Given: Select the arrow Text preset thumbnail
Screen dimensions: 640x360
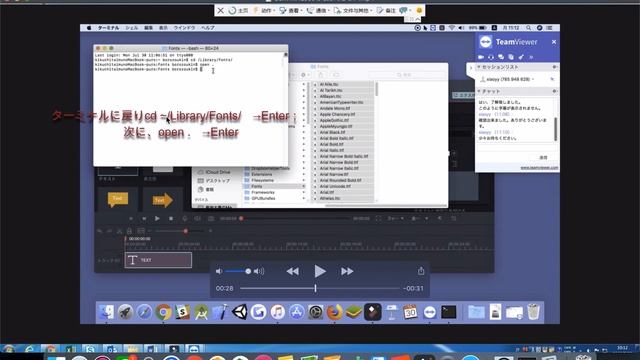Looking at the screenshot, I should click(162, 200).
